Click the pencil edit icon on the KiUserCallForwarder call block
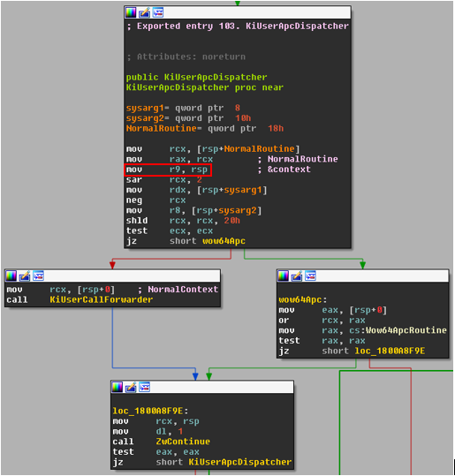The height and width of the screenshot is (476, 455). coord(25,276)
